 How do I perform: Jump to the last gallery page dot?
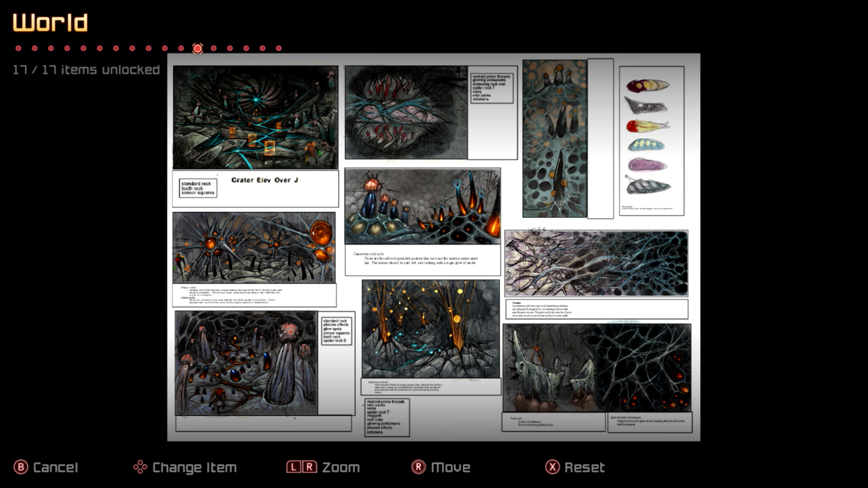[x=279, y=48]
